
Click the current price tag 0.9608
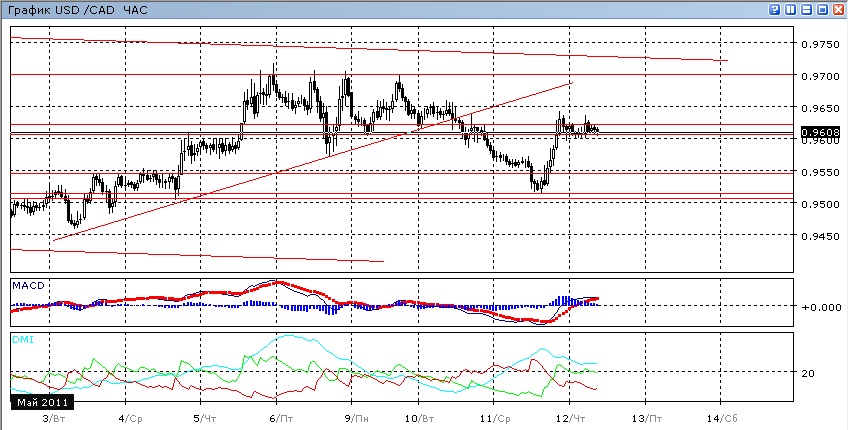point(820,133)
